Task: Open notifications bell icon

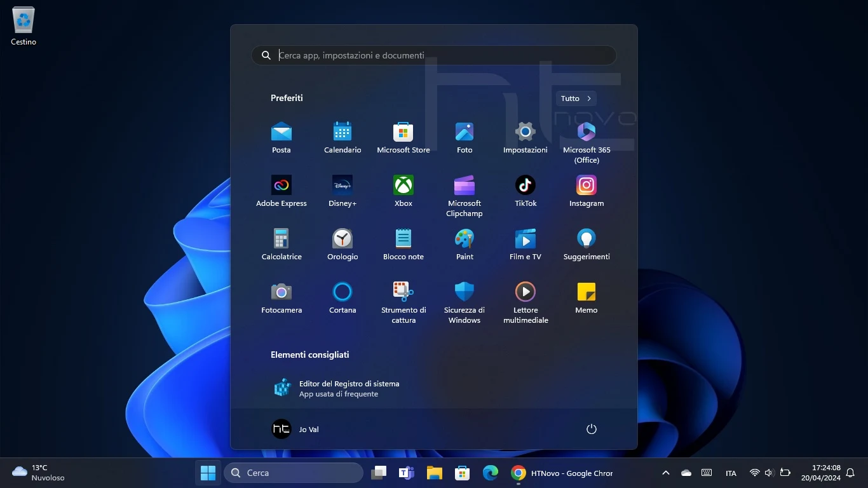Action: point(850,473)
